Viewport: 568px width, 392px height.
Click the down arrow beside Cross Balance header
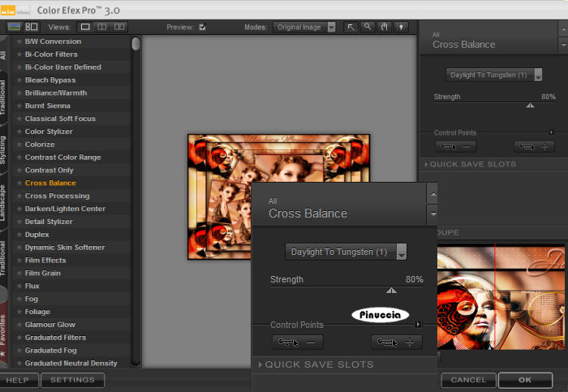(563, 45)
